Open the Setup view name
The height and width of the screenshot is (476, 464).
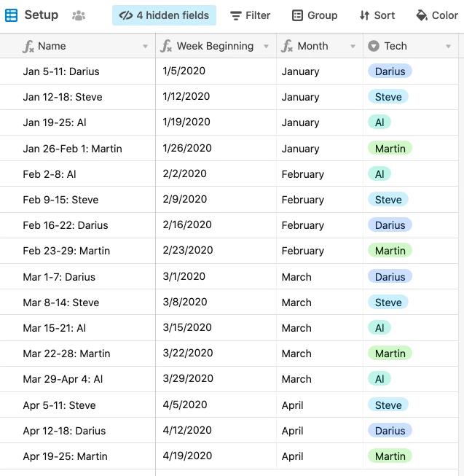click(x=42, y=15)
